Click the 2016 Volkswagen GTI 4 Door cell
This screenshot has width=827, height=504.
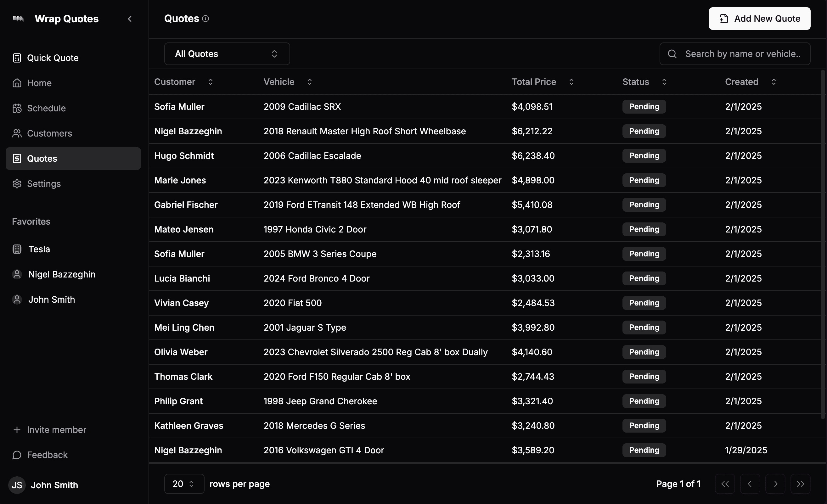click(x=323, y=450)
